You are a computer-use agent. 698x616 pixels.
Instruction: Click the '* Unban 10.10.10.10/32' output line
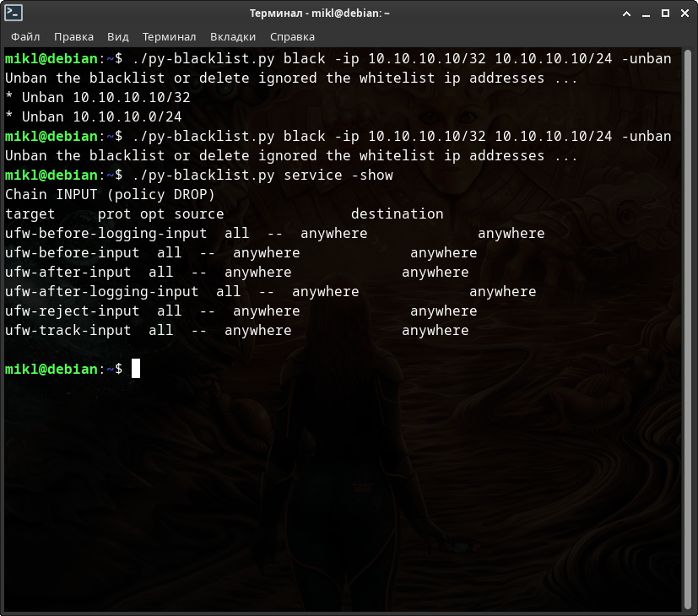coord(98,97)
